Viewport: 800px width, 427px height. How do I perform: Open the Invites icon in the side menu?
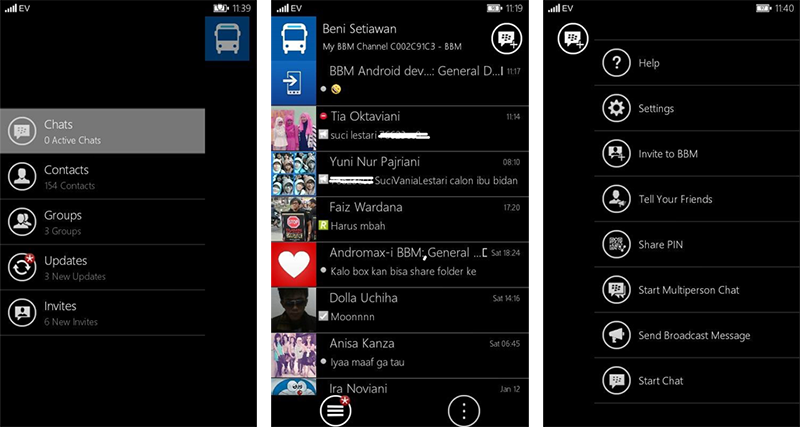coord(21,313)
